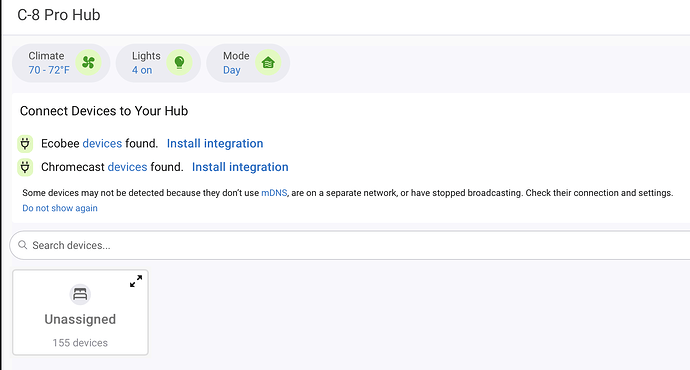The height and width of the screenshot is (370, 690).
Task: Open the mDNS link
Action: click(x=274, y=193)
